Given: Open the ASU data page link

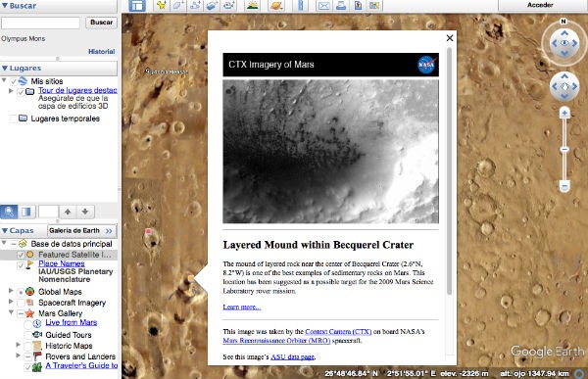Looking at the screenshot, I should 292,357.
